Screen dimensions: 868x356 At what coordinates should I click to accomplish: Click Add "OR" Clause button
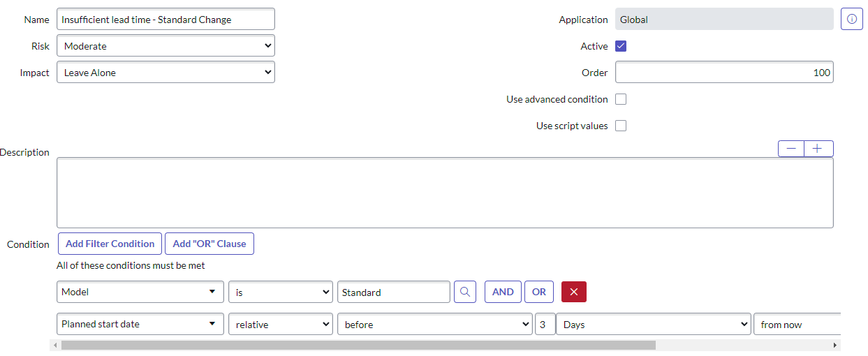point(209,244)
